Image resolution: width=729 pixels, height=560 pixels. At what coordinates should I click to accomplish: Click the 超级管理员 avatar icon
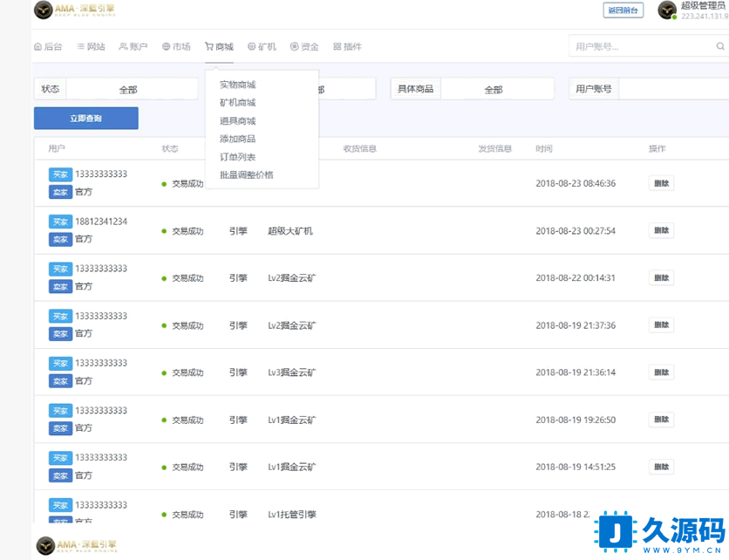[667, 10]
